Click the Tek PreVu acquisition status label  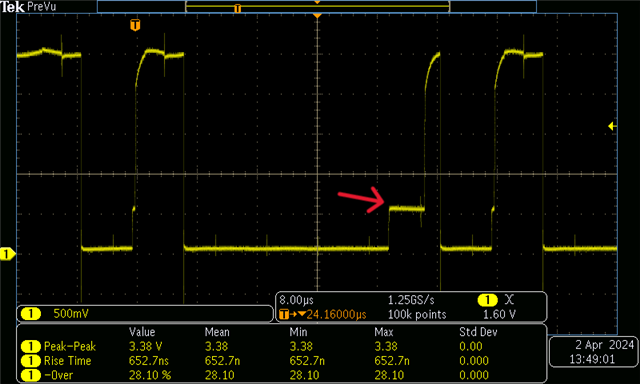(28, 7)
